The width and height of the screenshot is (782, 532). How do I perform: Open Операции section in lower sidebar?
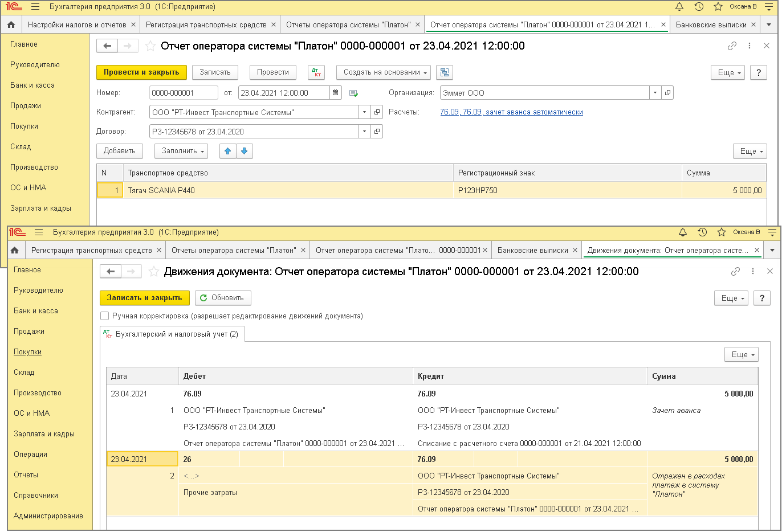[30, 455]
